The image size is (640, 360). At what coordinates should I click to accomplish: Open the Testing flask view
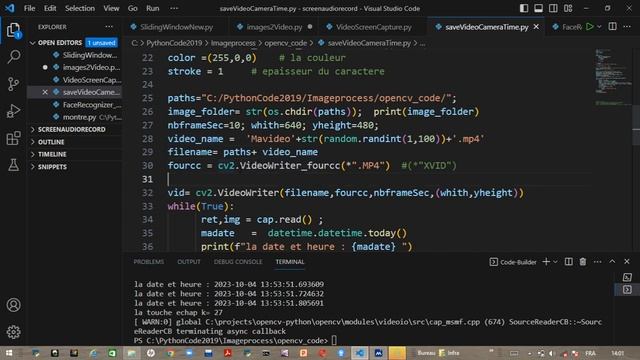(13, 165)
